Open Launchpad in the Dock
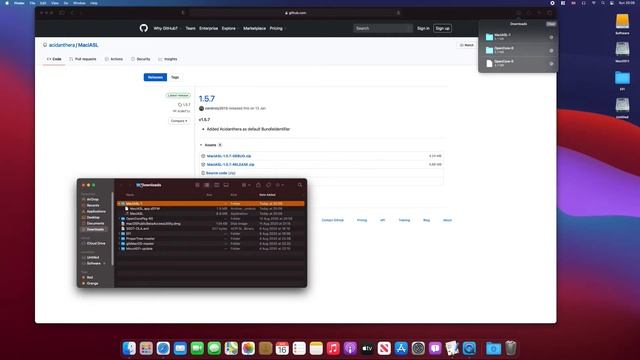 [146, 348]
